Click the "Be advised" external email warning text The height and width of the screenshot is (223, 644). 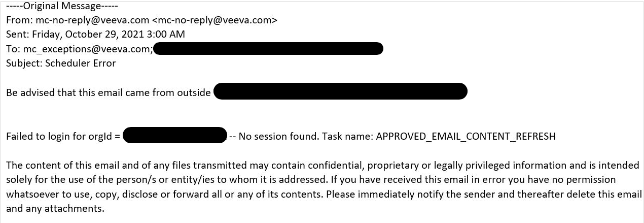[108, 93]
